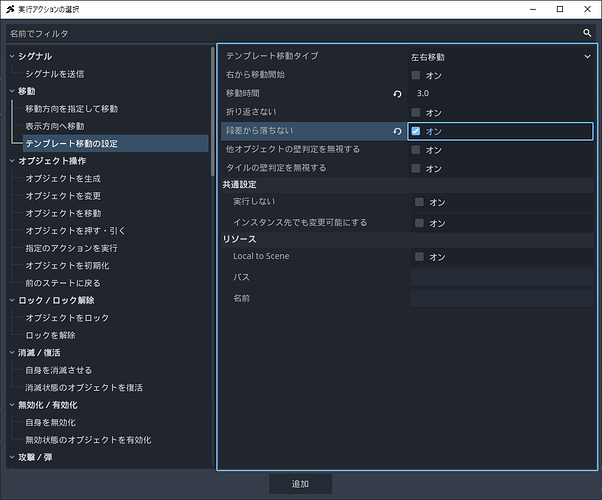Select 指定のアクションを実行 action
The height and width of the screenshot is (500, 602).
(x=71, y=248)
